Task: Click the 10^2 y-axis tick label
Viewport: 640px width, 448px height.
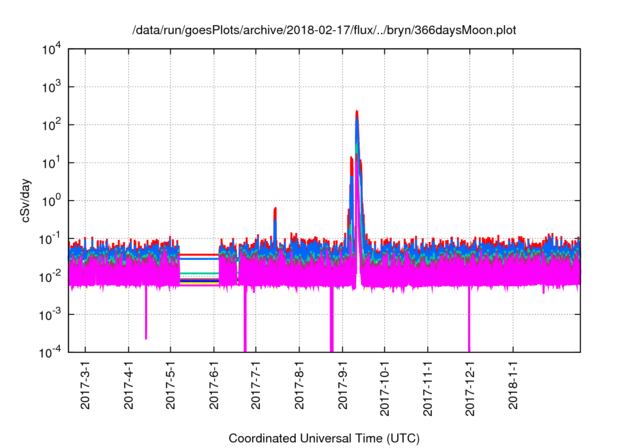Action: coord(53,125)
